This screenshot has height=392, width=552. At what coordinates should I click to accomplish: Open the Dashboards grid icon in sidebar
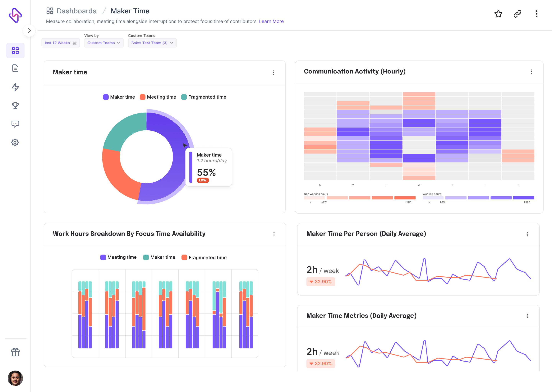(15, 50)
